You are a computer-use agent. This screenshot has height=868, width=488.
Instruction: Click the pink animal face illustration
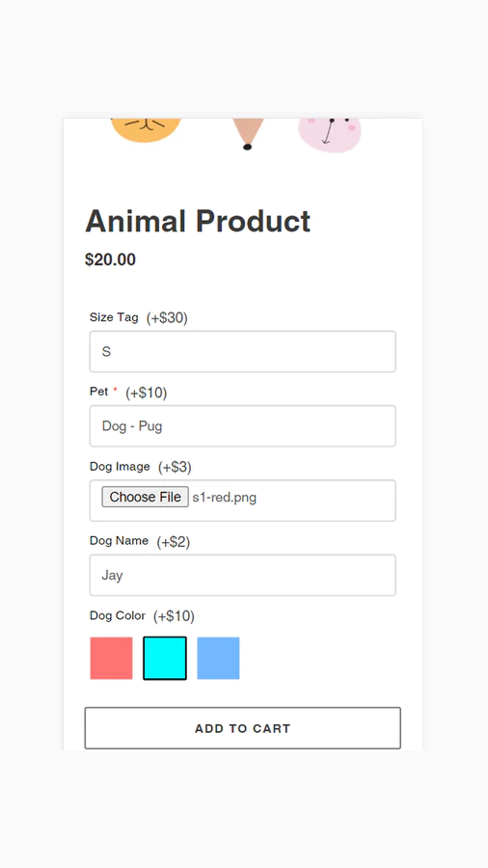pos(330,135)
